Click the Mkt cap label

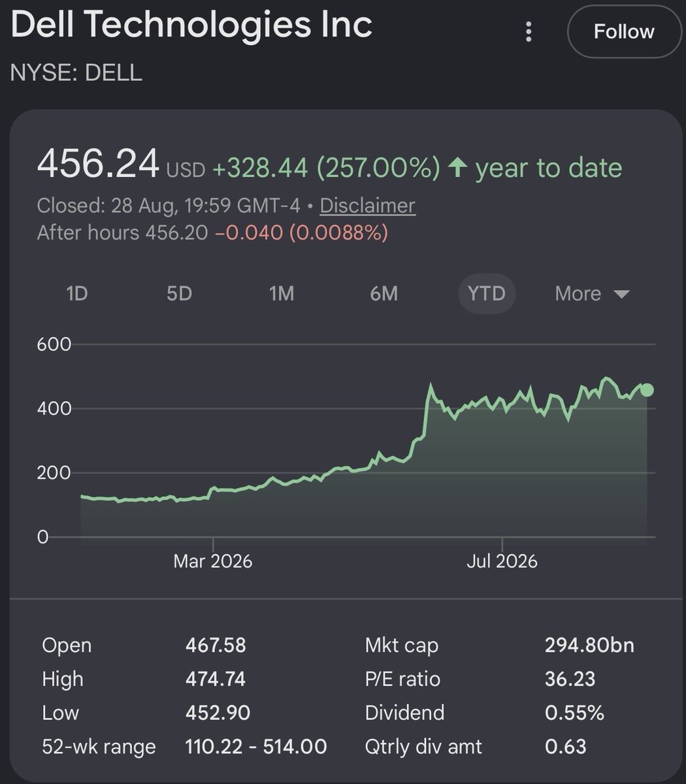point(402,645)
